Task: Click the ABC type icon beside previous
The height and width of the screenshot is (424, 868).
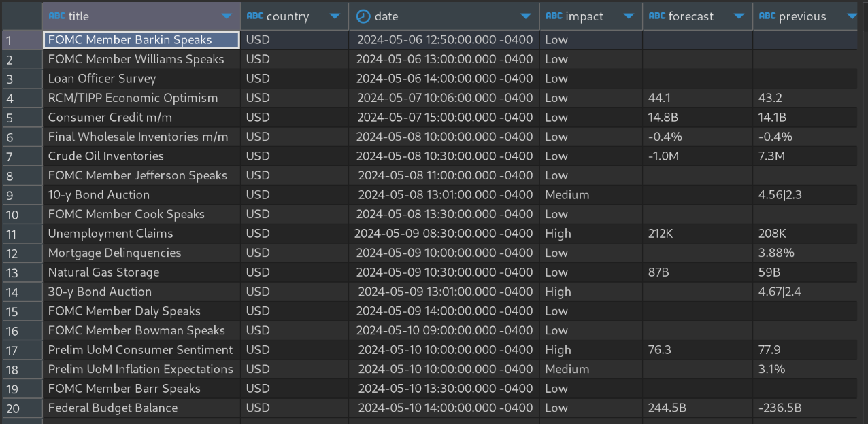Action: click(767, 16)
